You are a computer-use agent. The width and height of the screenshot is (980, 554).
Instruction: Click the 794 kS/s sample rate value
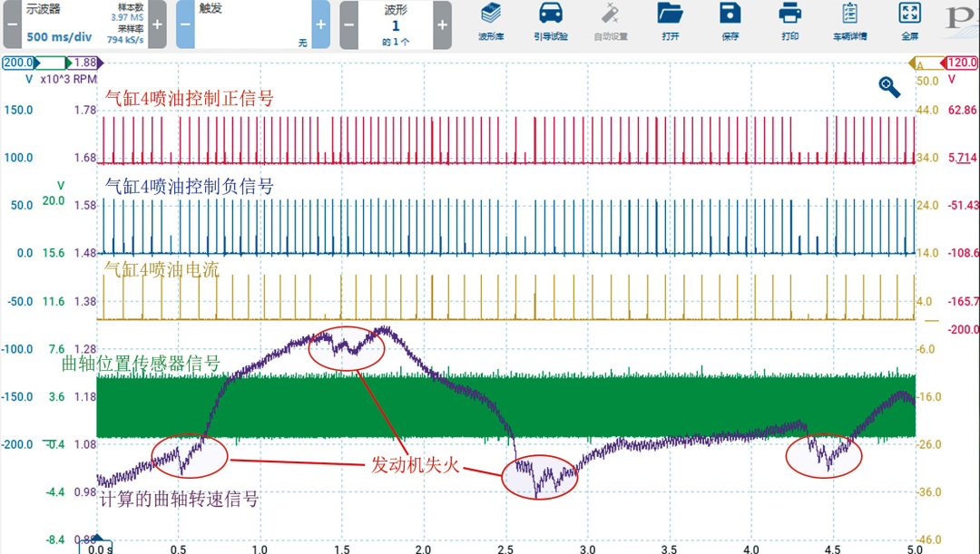(x=125, y=39)
